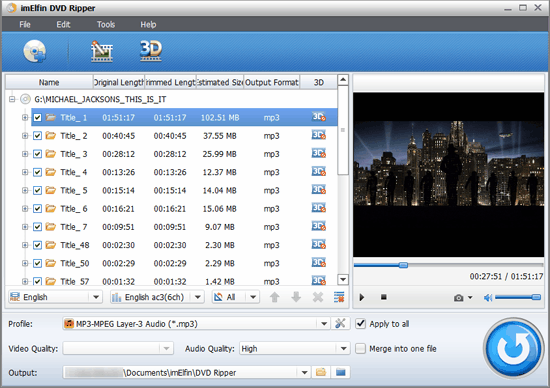Click the 3D icon for Title_ 3
550x388 pixels.
(318, 153)
